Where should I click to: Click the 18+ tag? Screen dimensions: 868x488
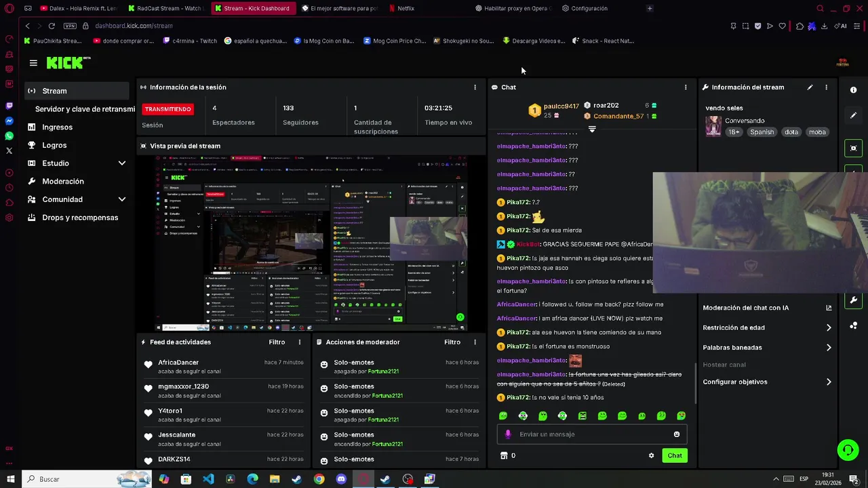pos(734,132)
